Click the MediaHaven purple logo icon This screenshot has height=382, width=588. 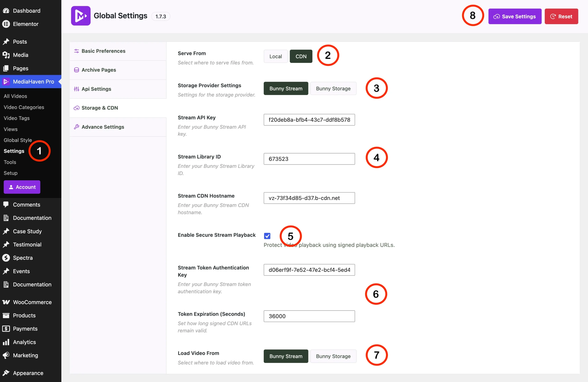click(81, 16)
